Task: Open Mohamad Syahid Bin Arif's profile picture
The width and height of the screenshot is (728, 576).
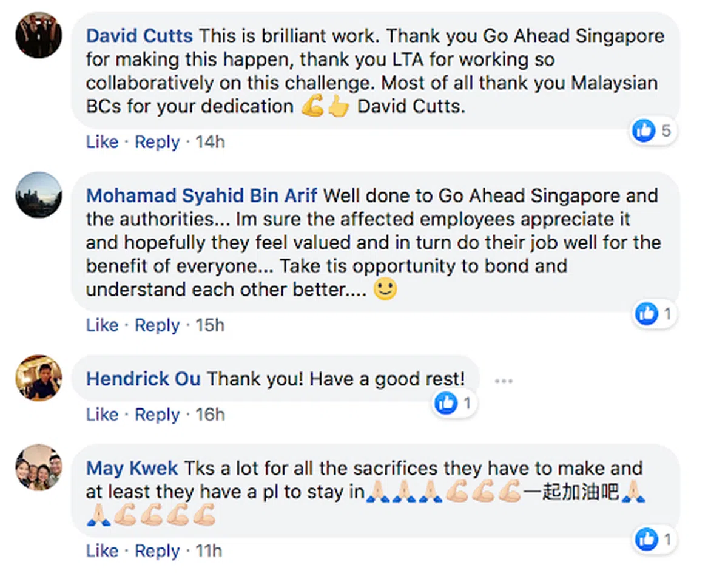Action: 38,195
